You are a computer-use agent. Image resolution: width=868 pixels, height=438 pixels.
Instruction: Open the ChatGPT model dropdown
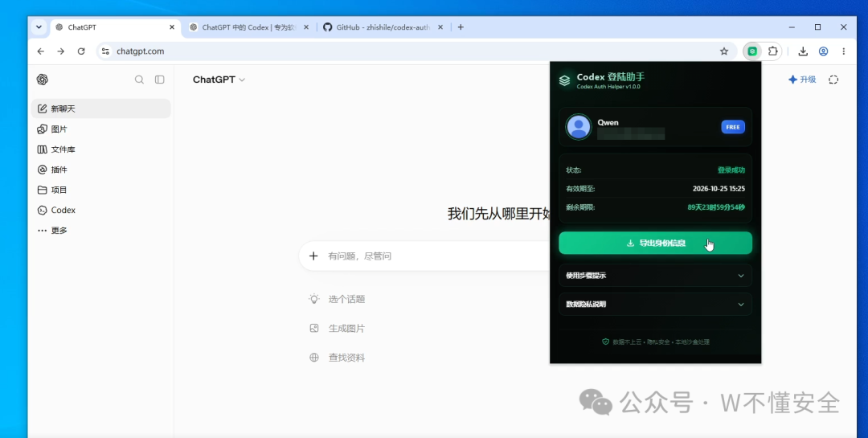click(x=219, y=80)
